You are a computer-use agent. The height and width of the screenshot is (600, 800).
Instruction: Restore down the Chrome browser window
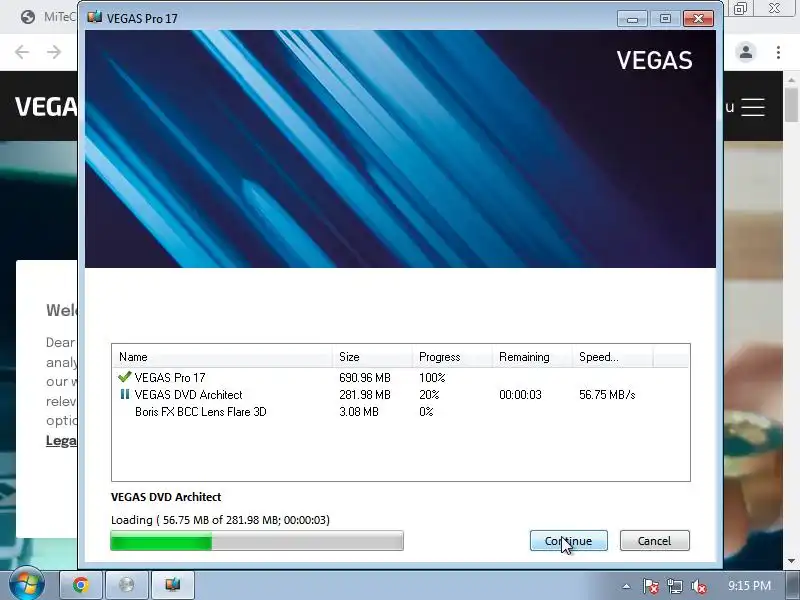click(x=740, y=8)
